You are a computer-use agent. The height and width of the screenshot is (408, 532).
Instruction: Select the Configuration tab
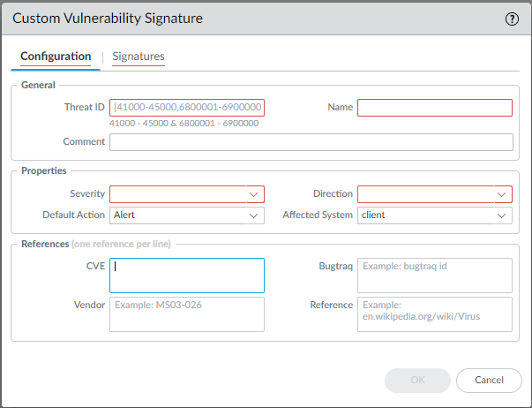pos(56,57)
